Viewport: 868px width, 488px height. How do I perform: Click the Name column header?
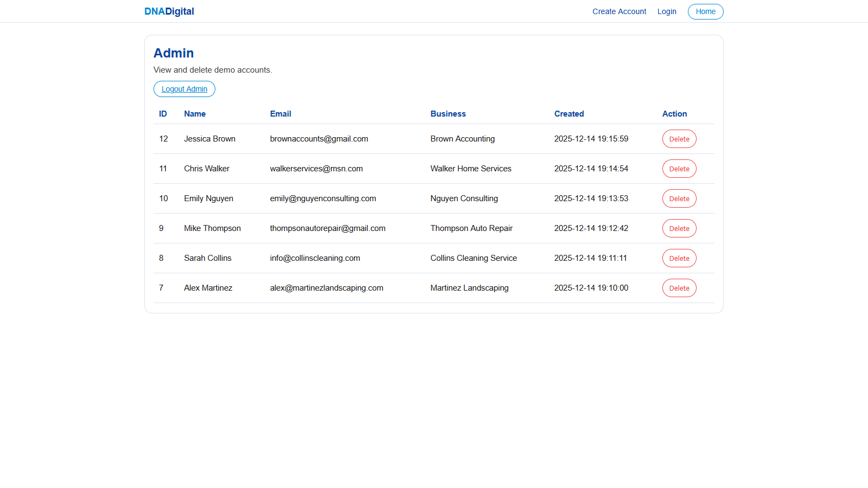(195, 114)
